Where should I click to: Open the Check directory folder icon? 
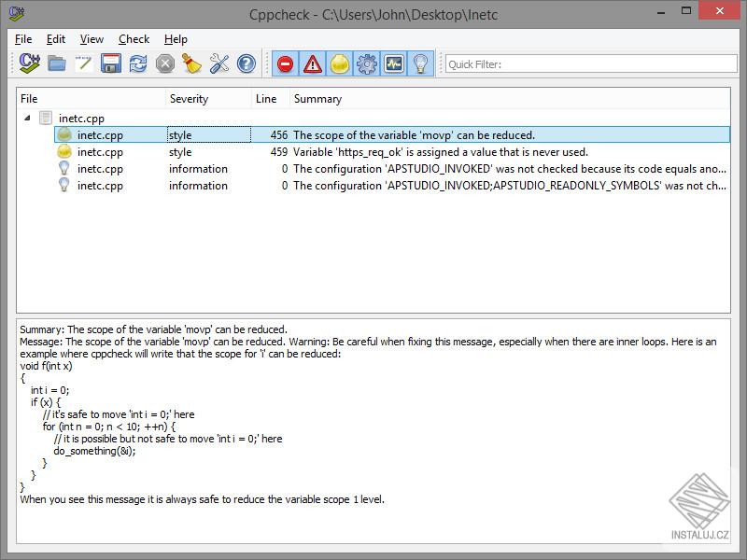click(57, 63)
